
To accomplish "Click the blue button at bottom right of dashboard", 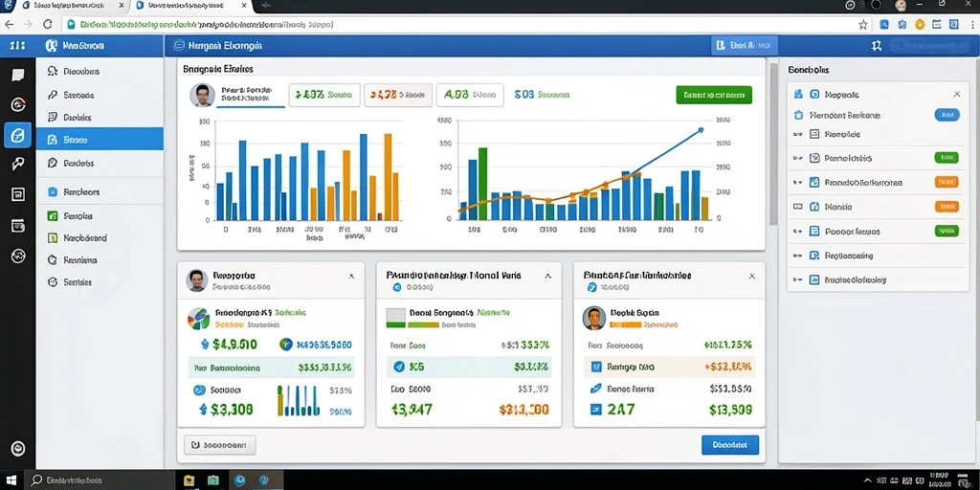I will tap(730, 444).
